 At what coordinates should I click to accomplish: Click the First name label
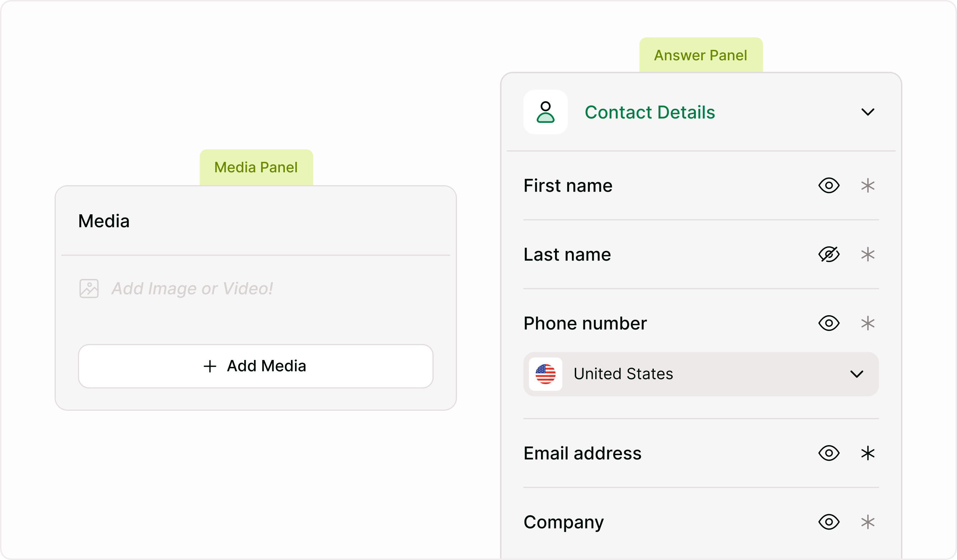point(568,186)
